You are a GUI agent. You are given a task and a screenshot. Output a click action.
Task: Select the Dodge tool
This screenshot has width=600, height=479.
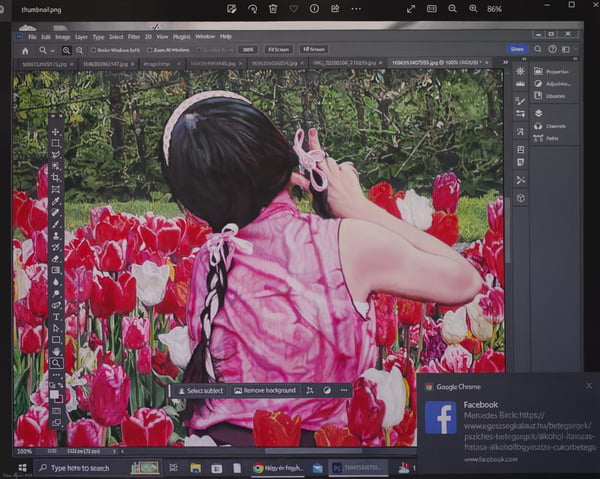(x=56, y=293)
